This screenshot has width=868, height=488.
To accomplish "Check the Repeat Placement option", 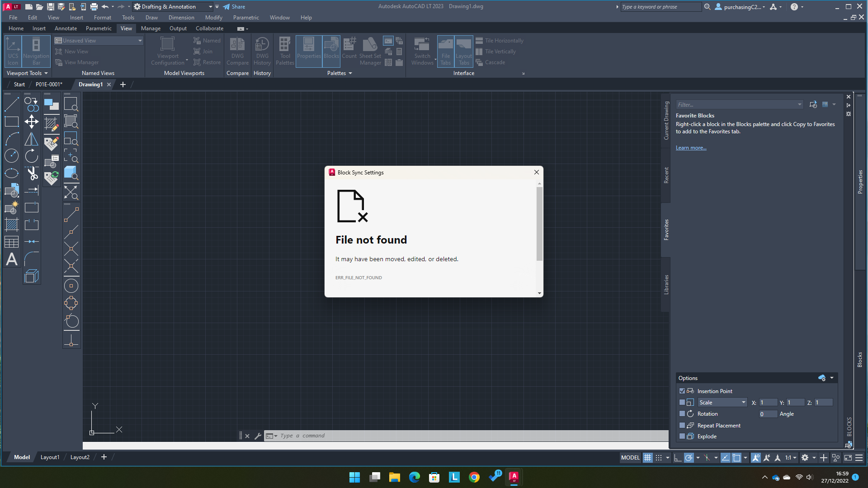I will tap(682, 425).
